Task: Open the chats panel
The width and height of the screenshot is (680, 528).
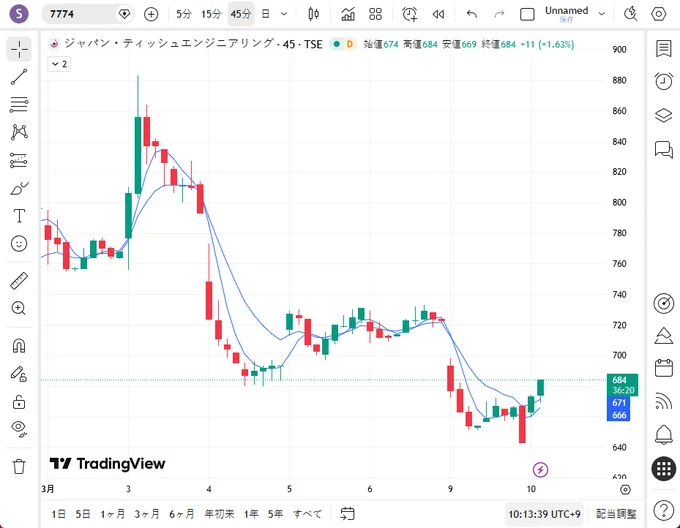Action: (x=664, y=150)
